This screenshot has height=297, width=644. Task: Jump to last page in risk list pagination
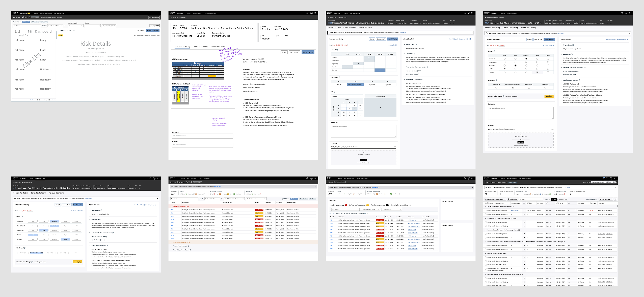55,100
